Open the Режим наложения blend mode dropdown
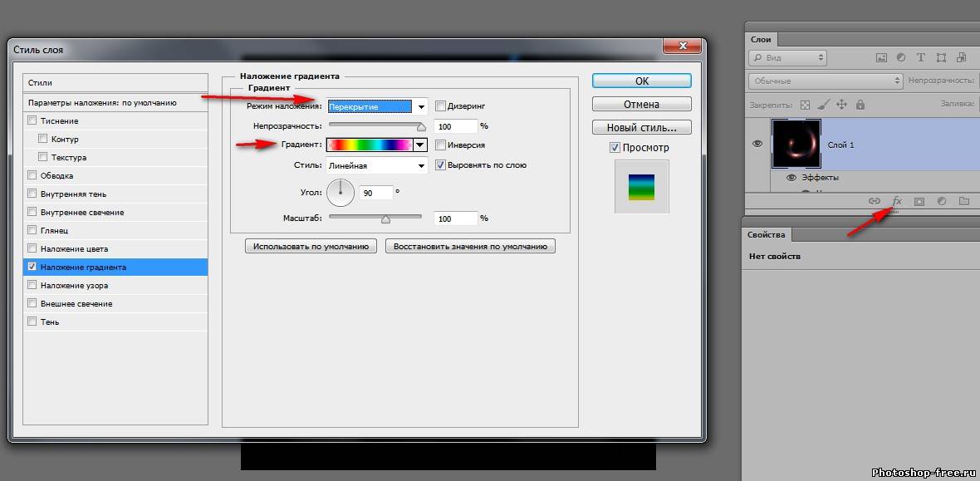 (x=421, y=106)
